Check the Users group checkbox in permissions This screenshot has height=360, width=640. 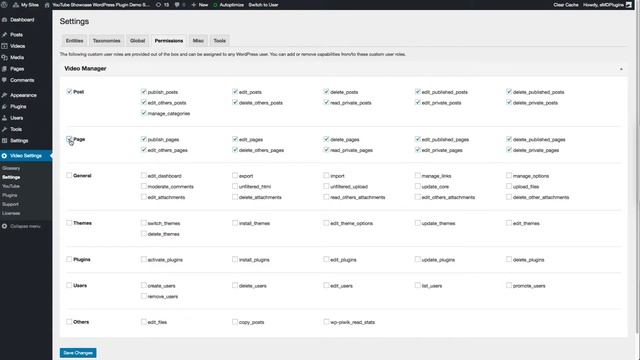69,285
